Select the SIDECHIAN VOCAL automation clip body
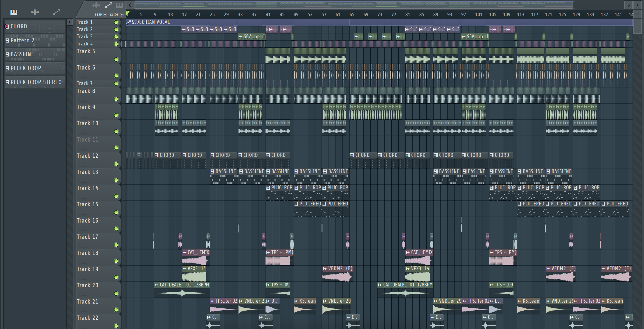 pyautogui.click(x=380, y=22)
